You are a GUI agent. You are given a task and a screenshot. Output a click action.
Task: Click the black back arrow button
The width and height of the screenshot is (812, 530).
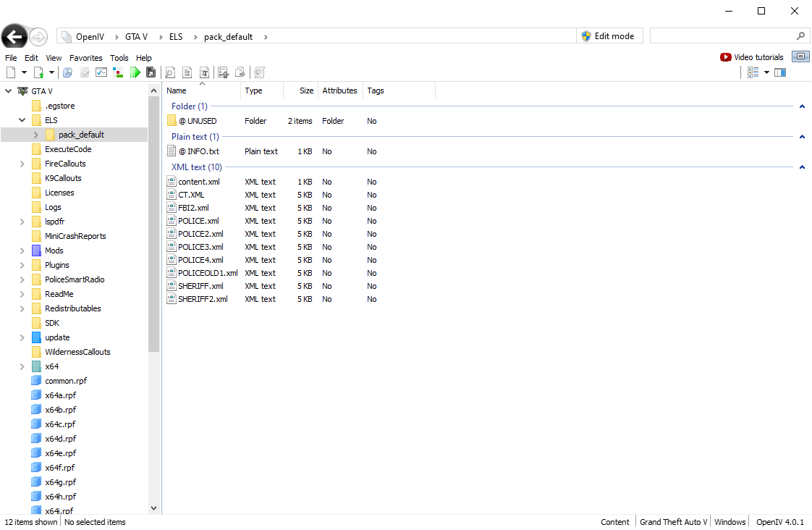tap(14, 37)
